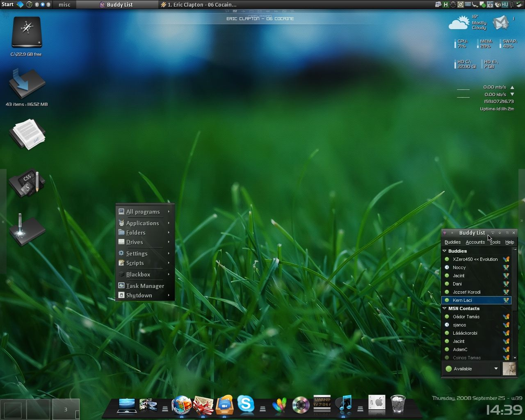Open the Blackbox menu entry
This screenshot has width=525, height=420.
click(x=144, y=274)
